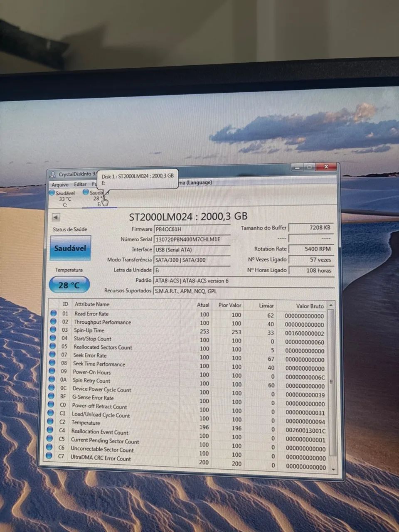
Task: Click status icon of Spin-Up Time
Action: [x=53, y=330]
